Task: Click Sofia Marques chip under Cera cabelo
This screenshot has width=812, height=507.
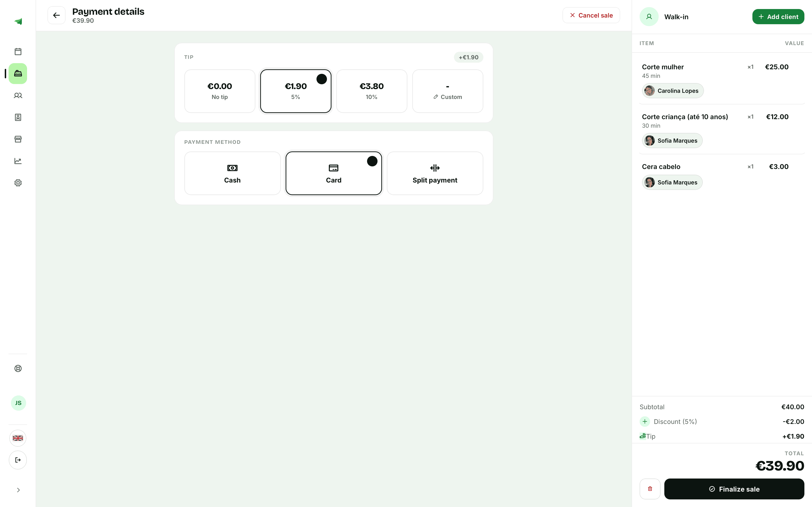Action: pos(672,183)
